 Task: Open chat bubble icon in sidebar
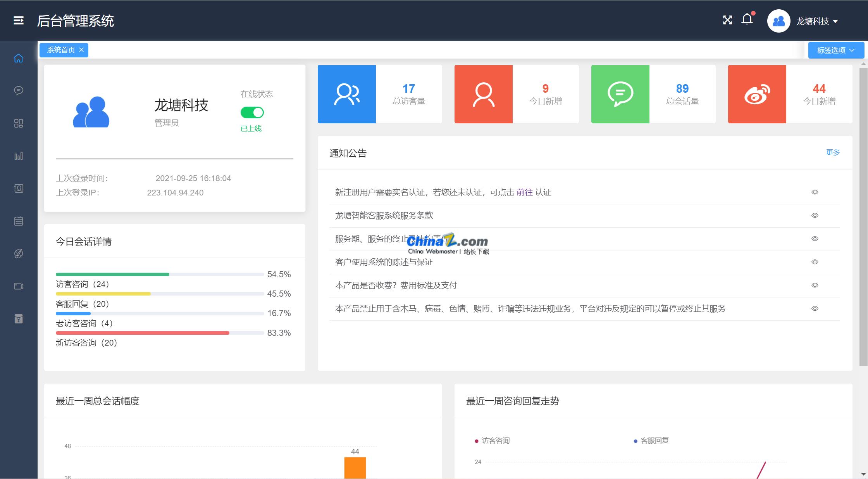[x=19, y=90]
